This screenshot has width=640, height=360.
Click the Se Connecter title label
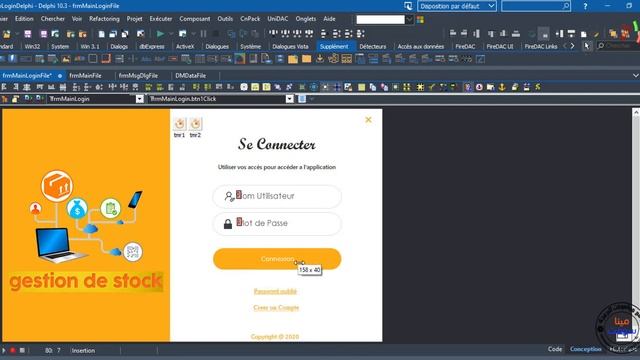(x=277, y=144)
